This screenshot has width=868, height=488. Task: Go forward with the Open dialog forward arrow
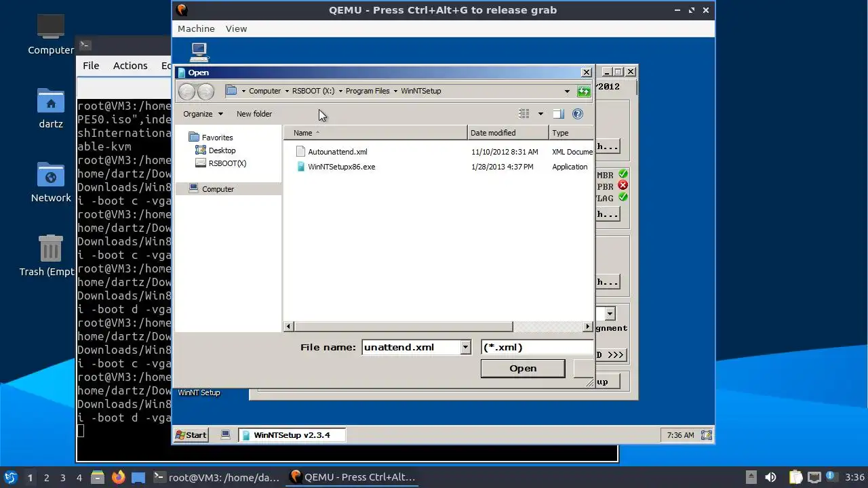205,91
